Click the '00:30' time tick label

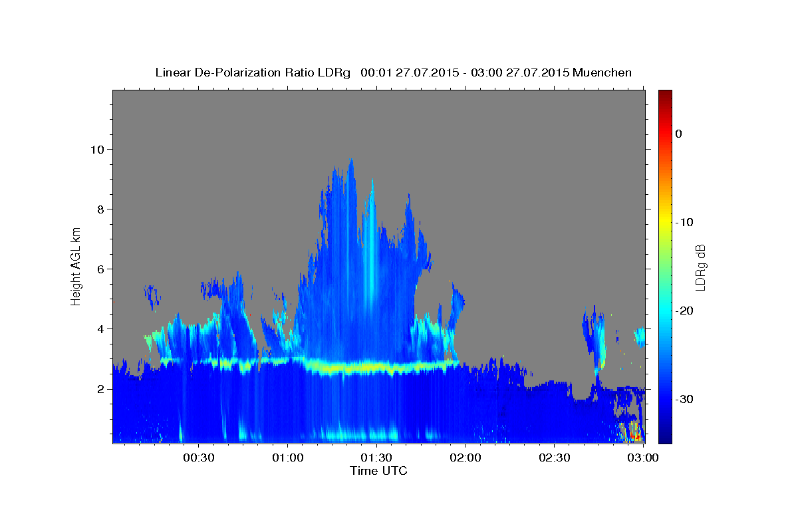[x=199, y=458]
